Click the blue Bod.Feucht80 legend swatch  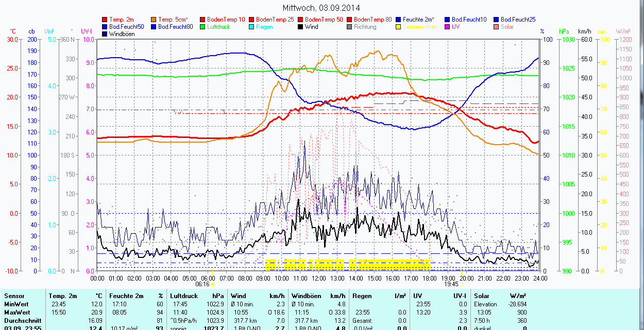154,27
